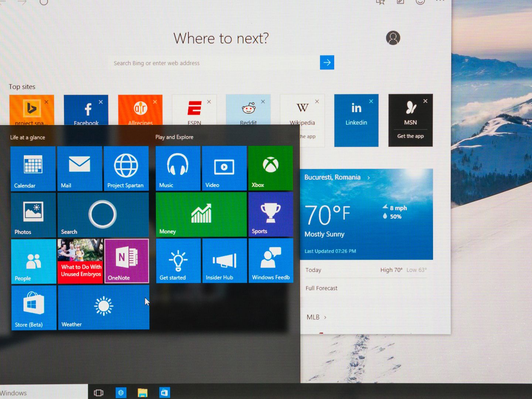The image size is (532, 399).
Task: Open the news tile about Unused Embryos
Action: [x=80, y=261]
